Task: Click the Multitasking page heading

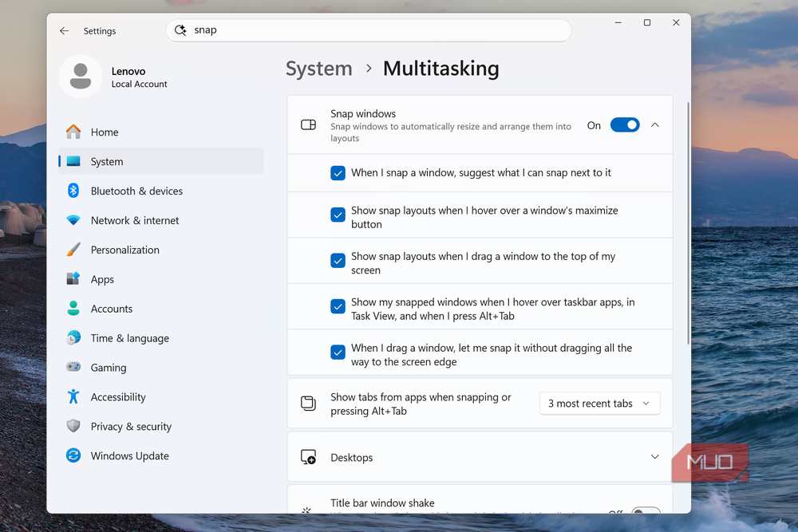Action: coord(440,69)
